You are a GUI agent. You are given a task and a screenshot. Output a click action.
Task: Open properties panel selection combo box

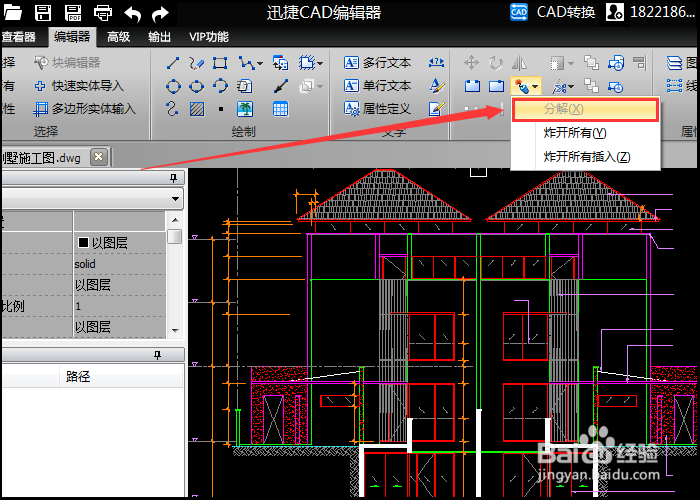pos(92,199)
